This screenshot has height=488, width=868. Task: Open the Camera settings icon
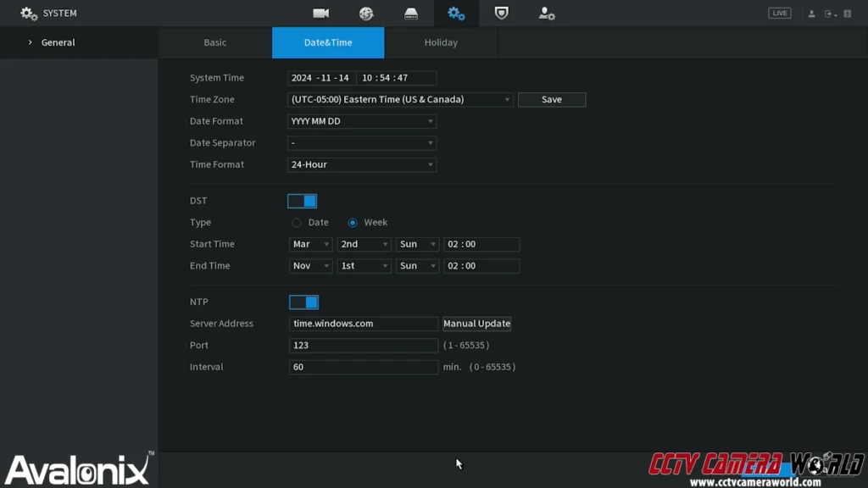pyautogui.click(x=320, y=14)
